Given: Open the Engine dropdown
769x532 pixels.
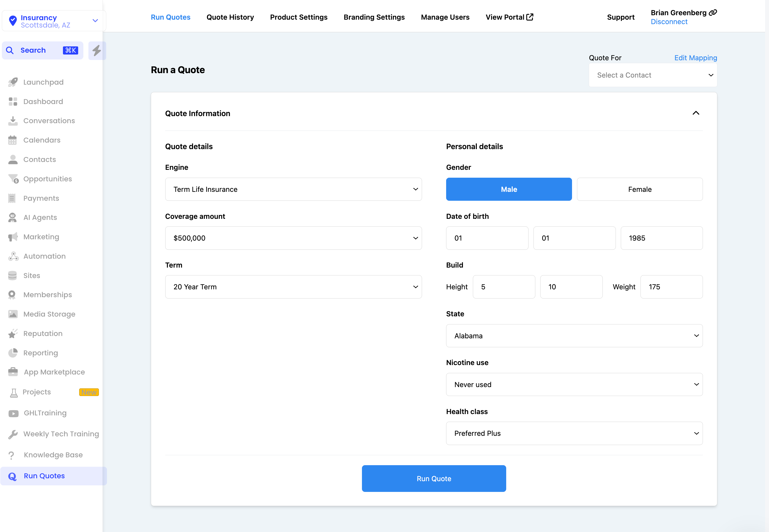Looking at the screenshot, I should 293,189.
